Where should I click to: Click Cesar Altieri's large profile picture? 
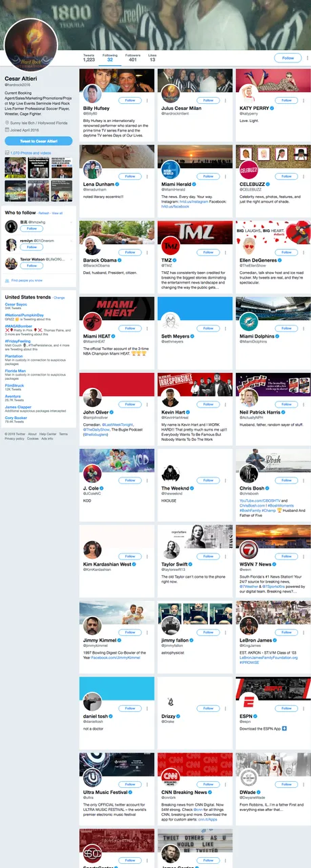coord(31,44)
